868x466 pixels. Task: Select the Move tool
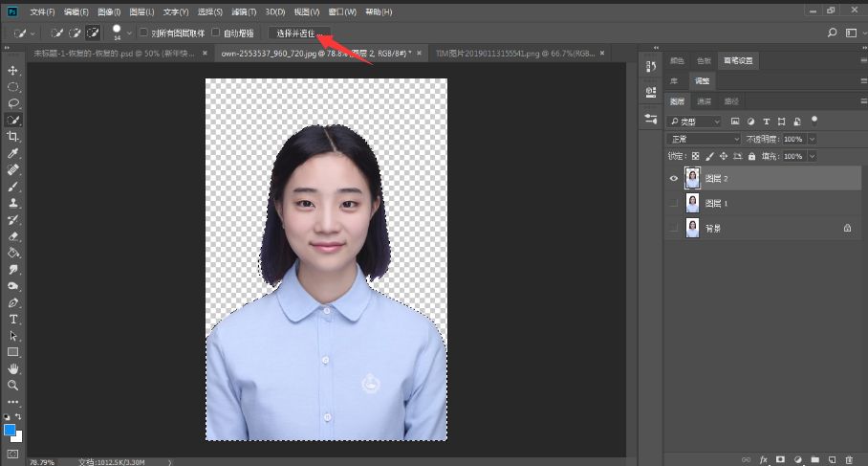13,71
